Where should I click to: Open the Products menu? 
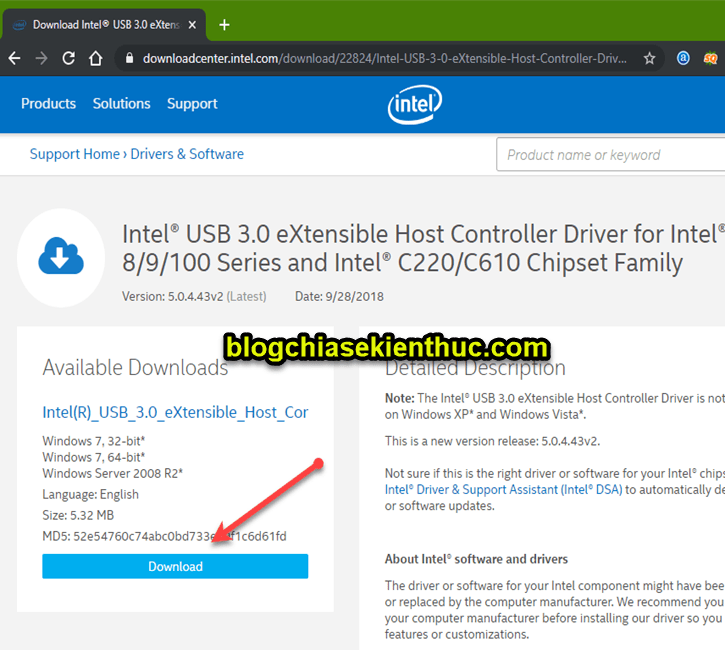(49, 104)
